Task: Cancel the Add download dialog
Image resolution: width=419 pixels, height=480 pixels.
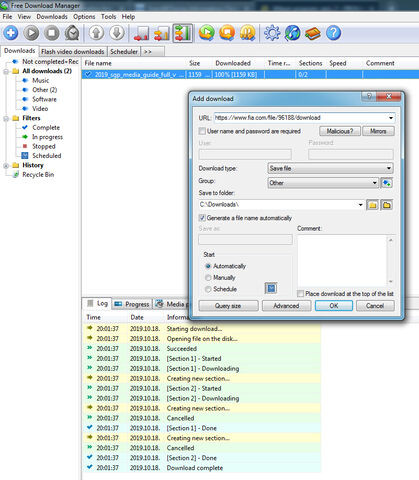Action: 375,306
